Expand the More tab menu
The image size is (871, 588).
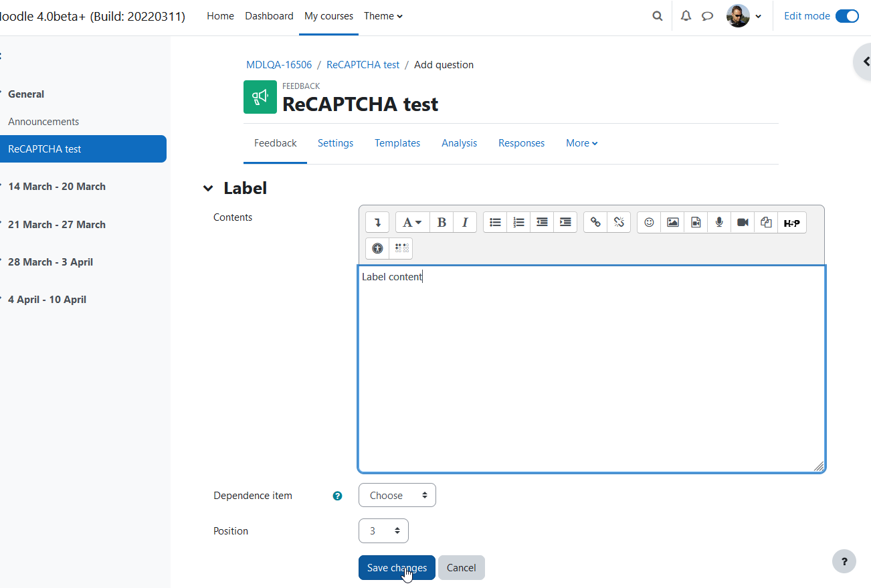tap(581, 143)
